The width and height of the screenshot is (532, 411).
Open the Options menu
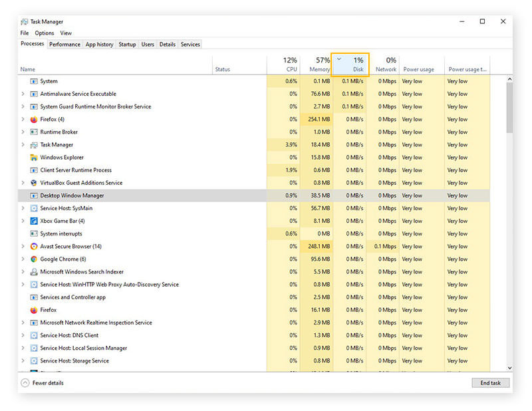(45, 33)
